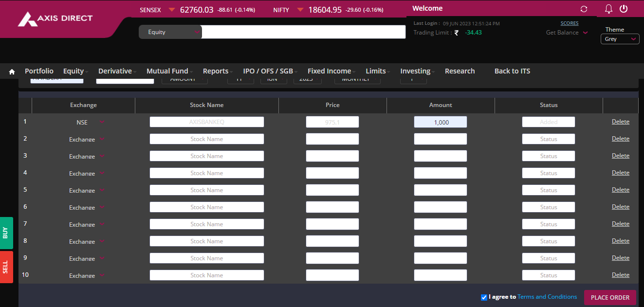This screenshot has height=307, width=644.
Task: Open the green BUY side tab
Action: (6, 233)
